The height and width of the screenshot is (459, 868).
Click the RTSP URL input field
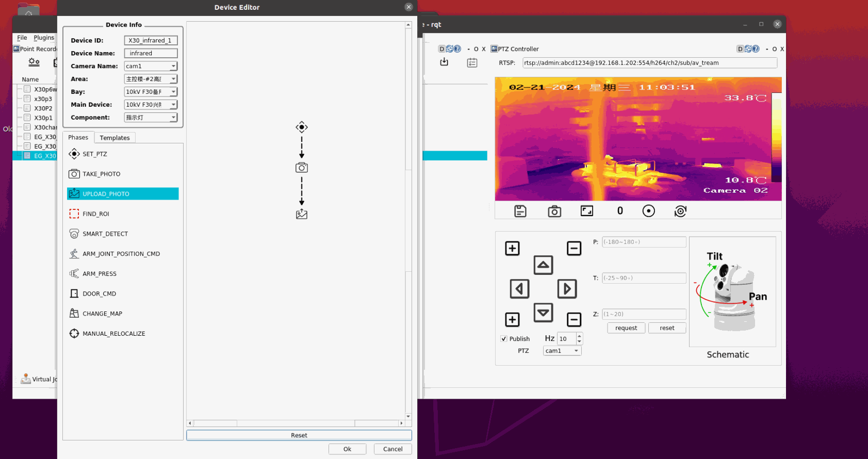(x=649, y=63)
